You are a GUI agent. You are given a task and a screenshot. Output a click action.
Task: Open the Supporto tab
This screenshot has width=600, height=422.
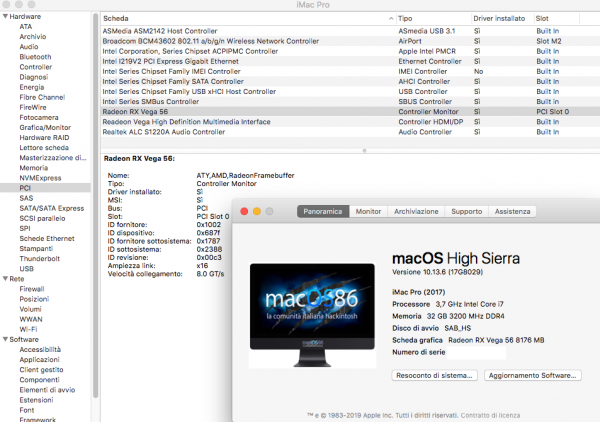(466, 211)
